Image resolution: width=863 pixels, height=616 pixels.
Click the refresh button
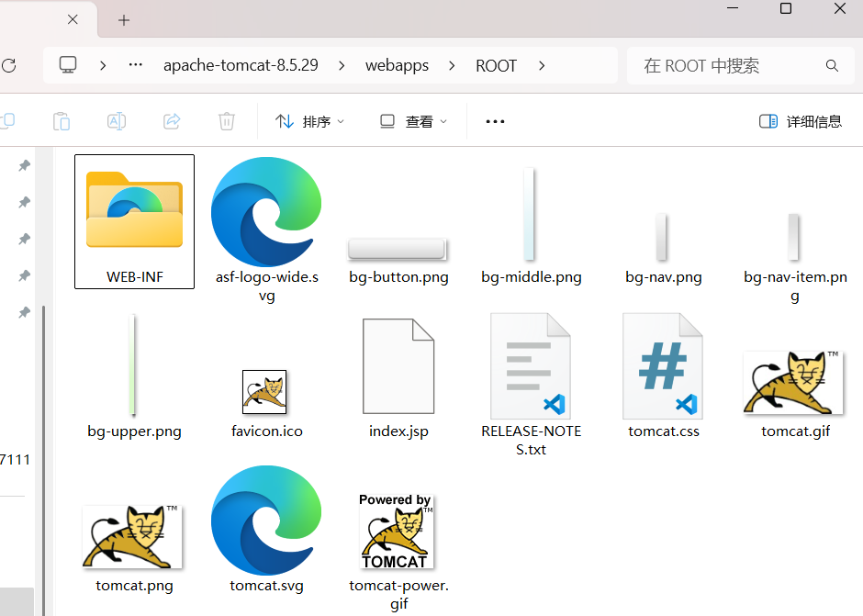pyautogui.click(x=9, y=65)
